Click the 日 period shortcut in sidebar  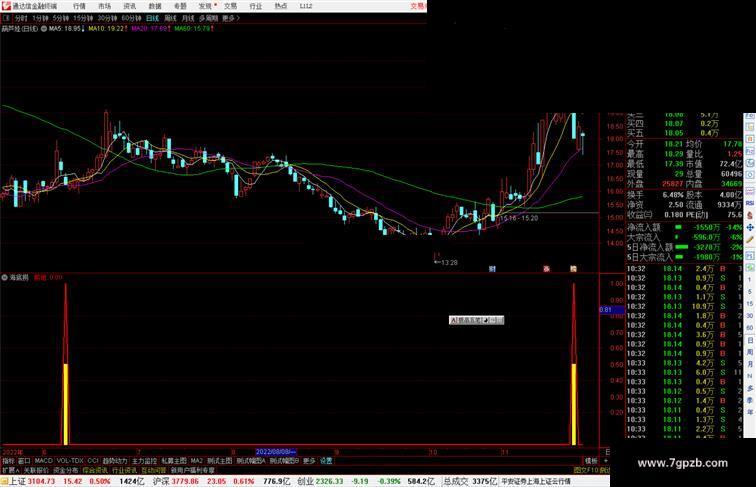coord(750,340)
